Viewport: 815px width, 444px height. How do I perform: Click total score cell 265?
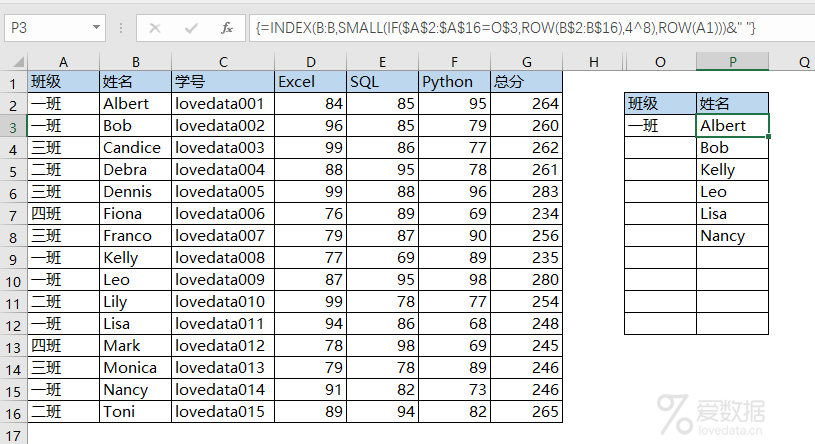pos(527,412)
